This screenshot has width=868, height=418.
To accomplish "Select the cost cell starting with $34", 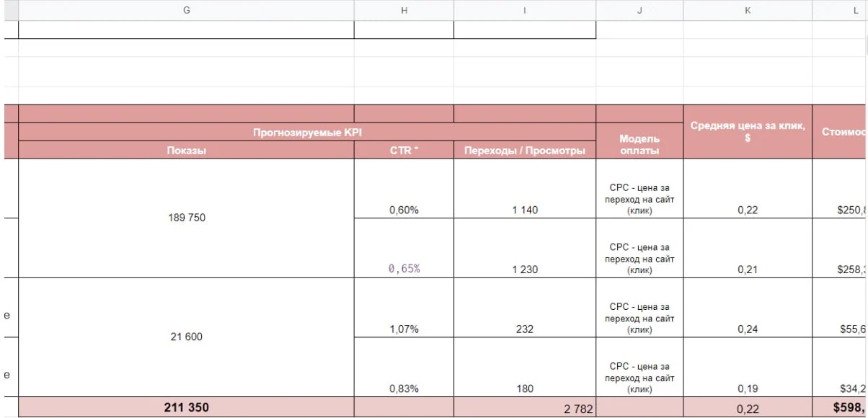I will (x=840, y=367).
